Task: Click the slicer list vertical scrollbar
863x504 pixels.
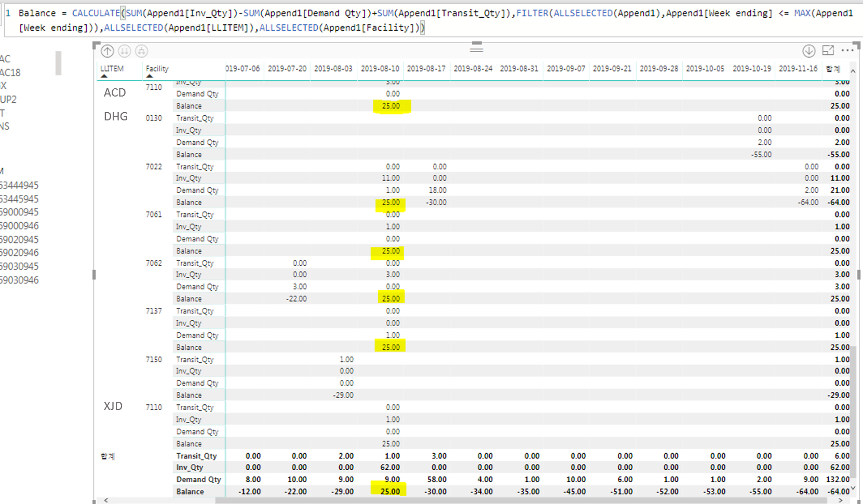Action: coord(58,63)
